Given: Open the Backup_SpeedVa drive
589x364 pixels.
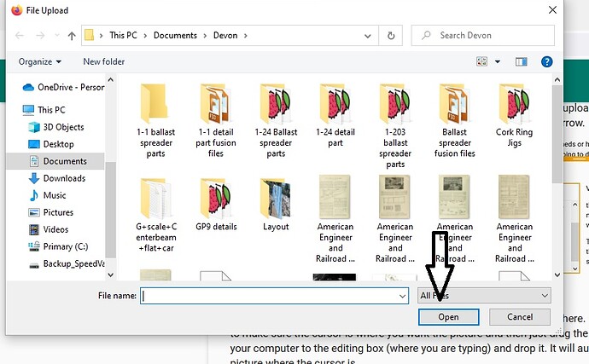Looking at the screenshot, I should click(x=67, y=263).
